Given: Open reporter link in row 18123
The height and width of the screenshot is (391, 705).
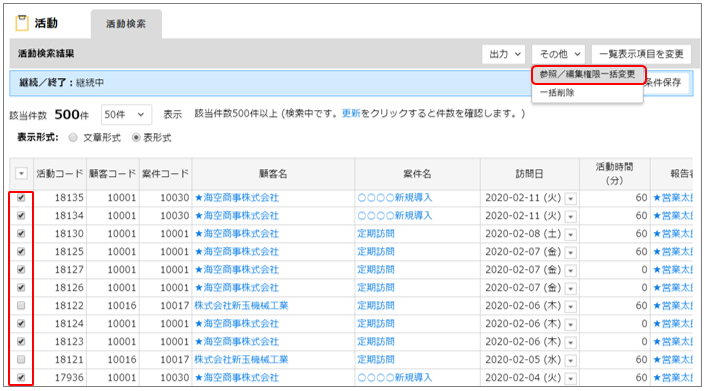Looking at the screenshot, I should 673,342.
